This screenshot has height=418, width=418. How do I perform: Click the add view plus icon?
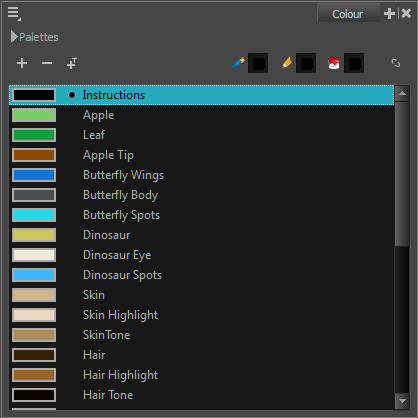389,14
